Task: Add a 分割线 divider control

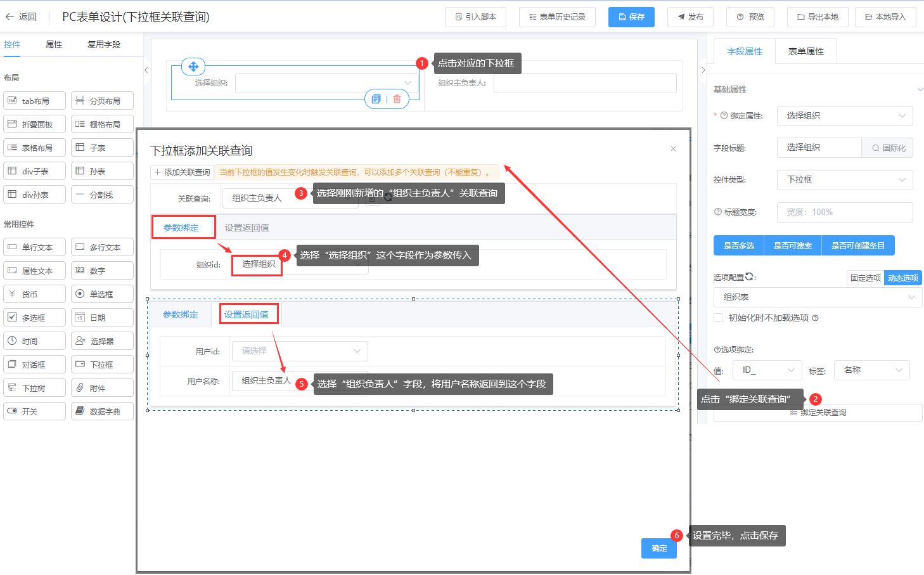Action: (102, 195)
